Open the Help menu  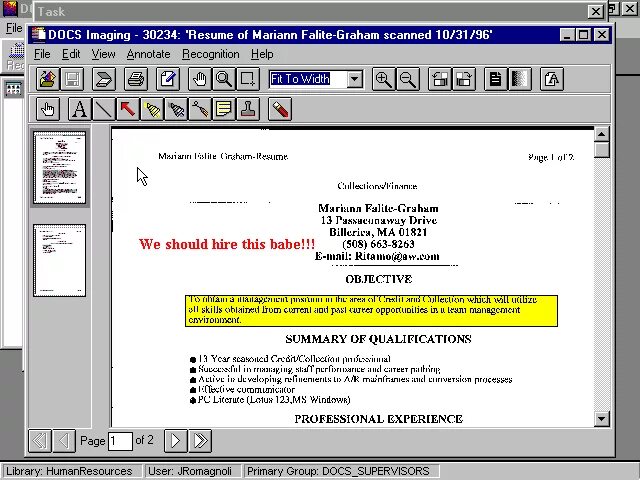(262, 54)
